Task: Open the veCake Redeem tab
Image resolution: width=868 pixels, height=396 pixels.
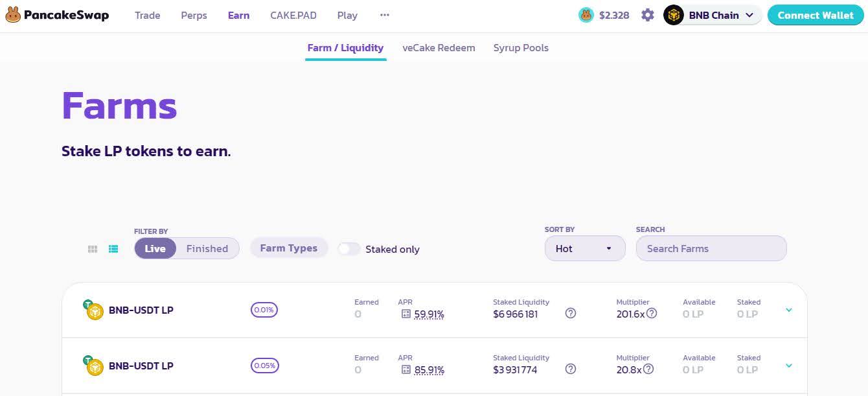Action: pyautogui.click(x=439, y=48)
